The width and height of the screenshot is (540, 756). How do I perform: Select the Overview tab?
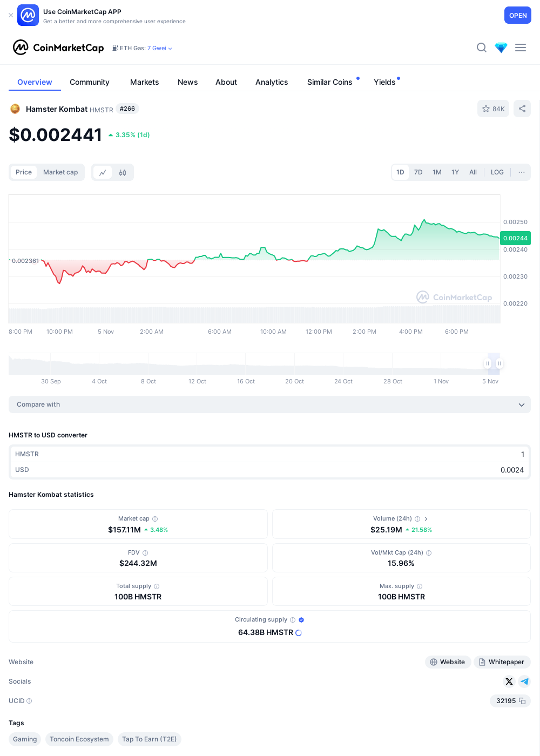click(x=35, y=82)
